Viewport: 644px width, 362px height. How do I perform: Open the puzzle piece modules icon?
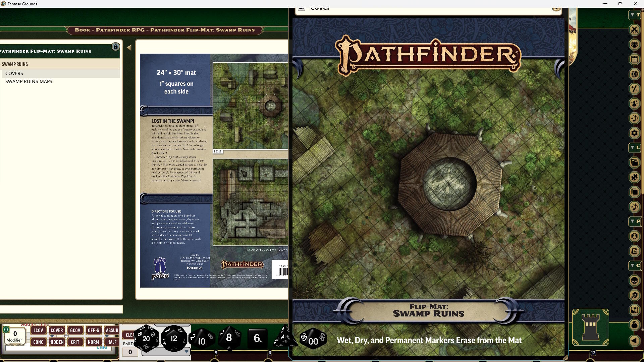(x=634, y=177)
